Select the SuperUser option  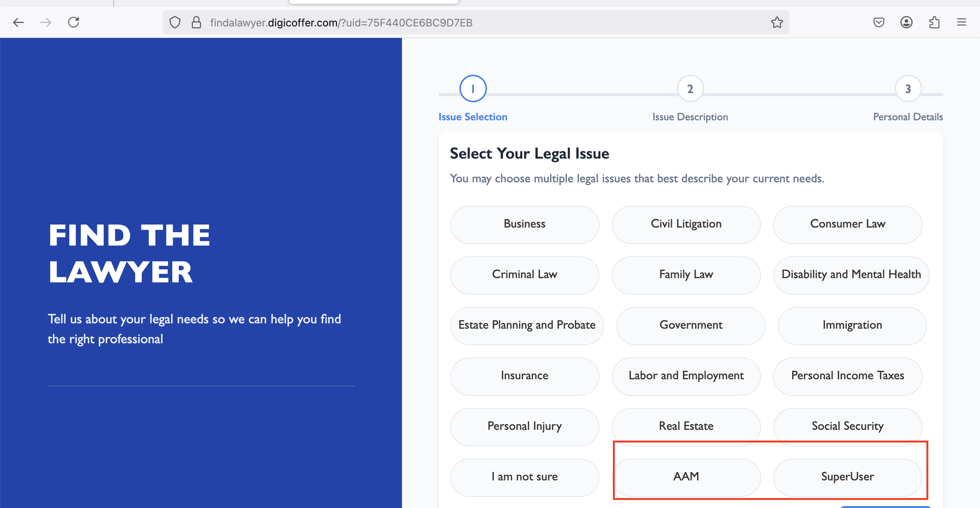848,477
